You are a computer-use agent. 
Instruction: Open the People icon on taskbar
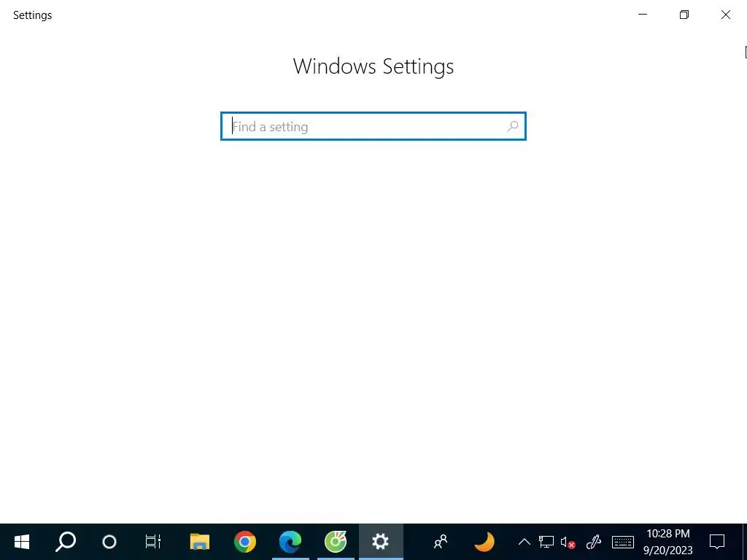441,542
